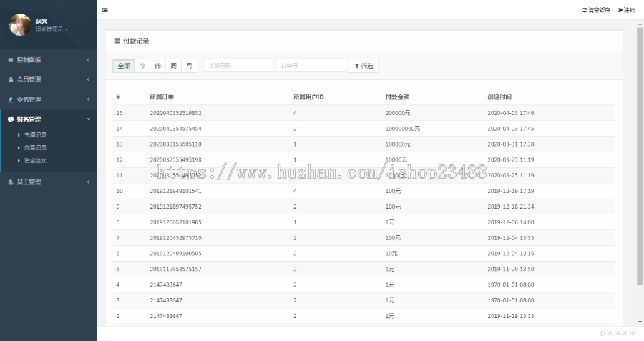Click order number 2020040352519852
The width and height of the screenshot is (644, 341).
pos(175,113)
